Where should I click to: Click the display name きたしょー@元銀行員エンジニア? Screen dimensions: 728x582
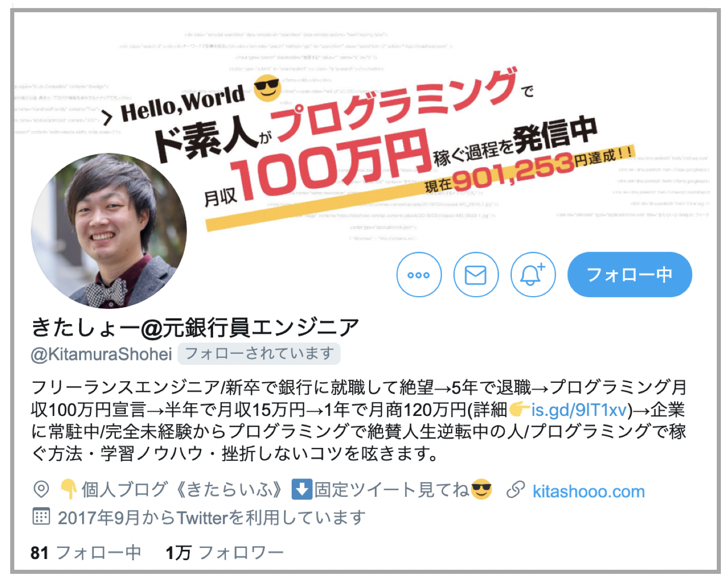(195, 327)
